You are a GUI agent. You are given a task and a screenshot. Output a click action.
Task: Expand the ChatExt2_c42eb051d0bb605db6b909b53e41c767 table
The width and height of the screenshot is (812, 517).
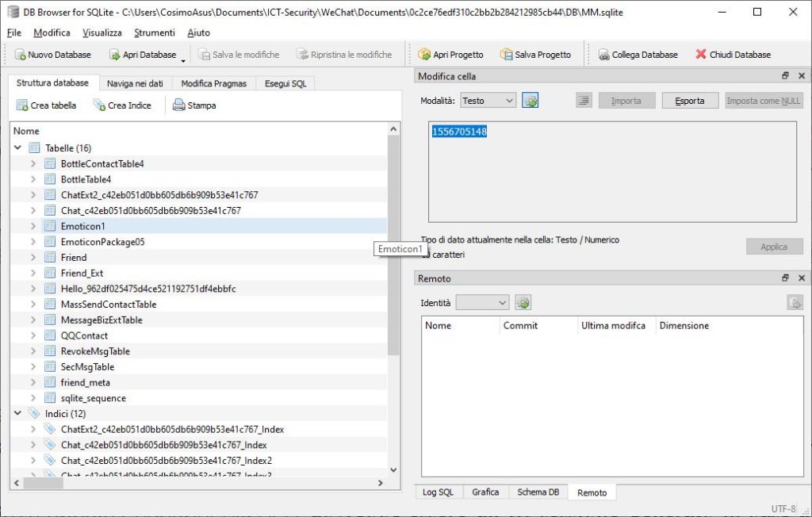[33, 195]
